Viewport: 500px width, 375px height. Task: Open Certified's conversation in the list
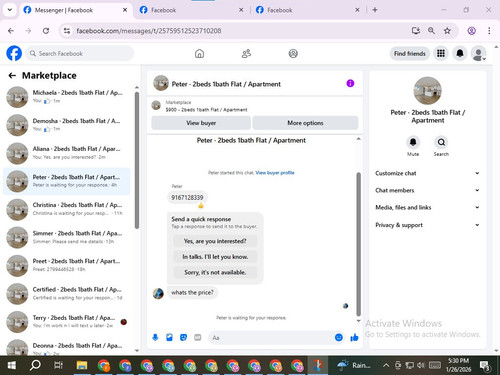(x=67, y=294)
